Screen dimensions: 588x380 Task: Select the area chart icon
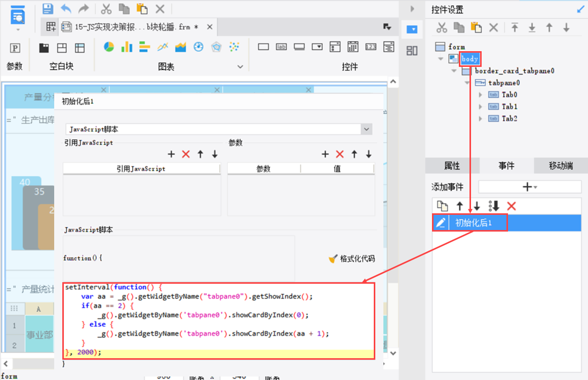[x=180, y=47]
